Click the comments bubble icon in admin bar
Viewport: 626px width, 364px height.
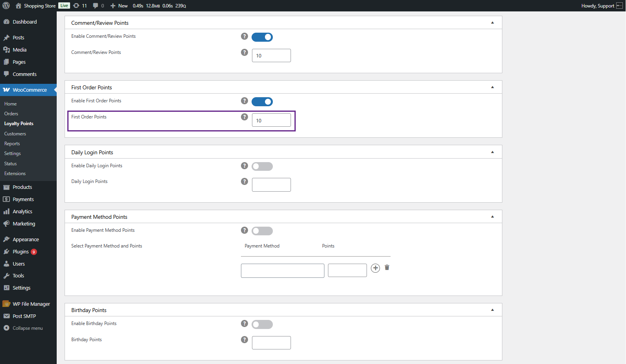click(95, 6)
